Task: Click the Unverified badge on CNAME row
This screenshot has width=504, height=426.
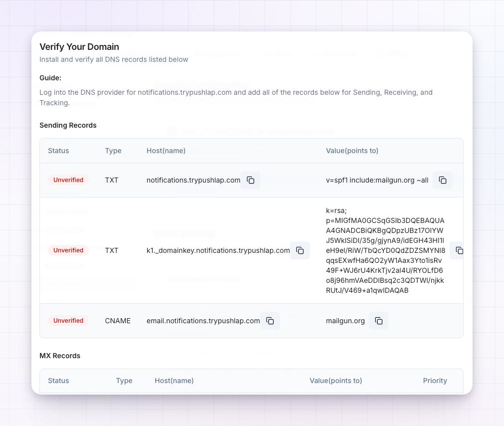Action: 68,321
